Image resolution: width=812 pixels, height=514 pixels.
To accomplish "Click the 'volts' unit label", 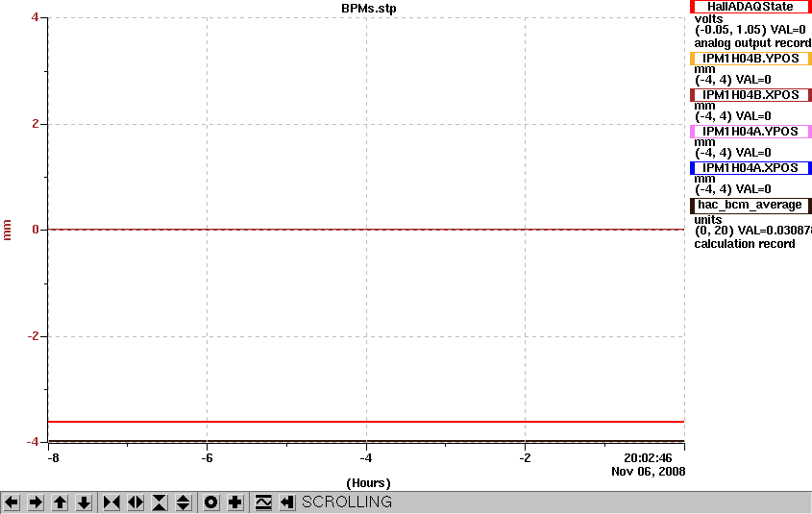I will 708,19.
